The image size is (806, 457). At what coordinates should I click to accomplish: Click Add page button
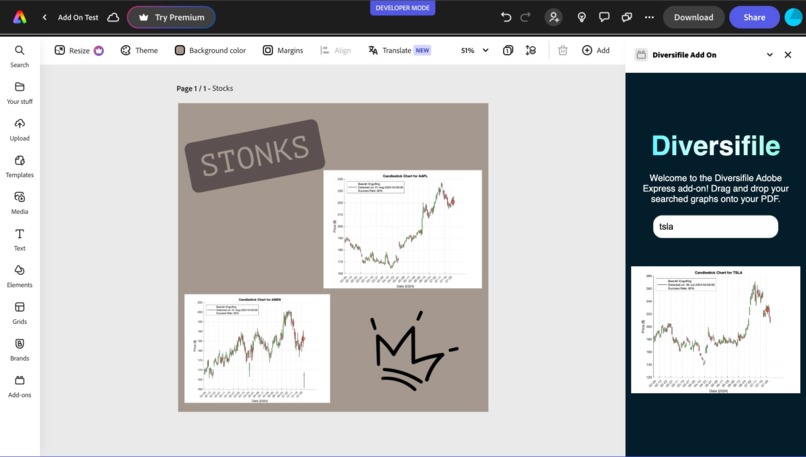(596, 50)
